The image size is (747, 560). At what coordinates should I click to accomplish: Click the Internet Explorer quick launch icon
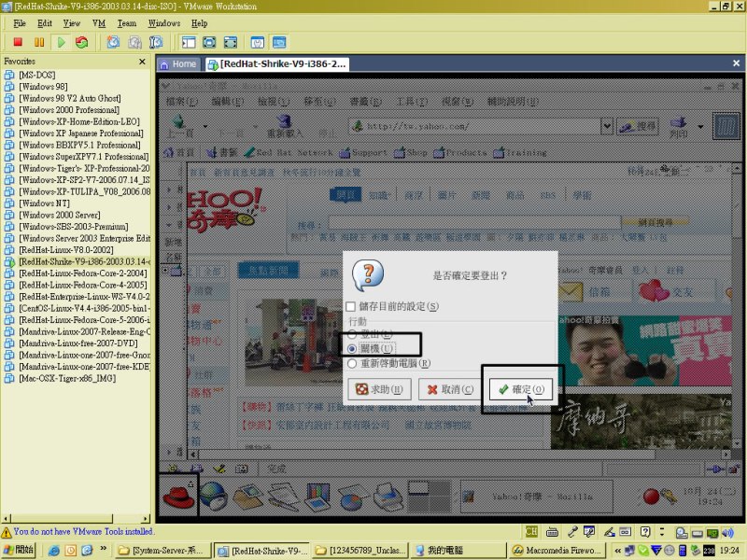tap(54, 551)
